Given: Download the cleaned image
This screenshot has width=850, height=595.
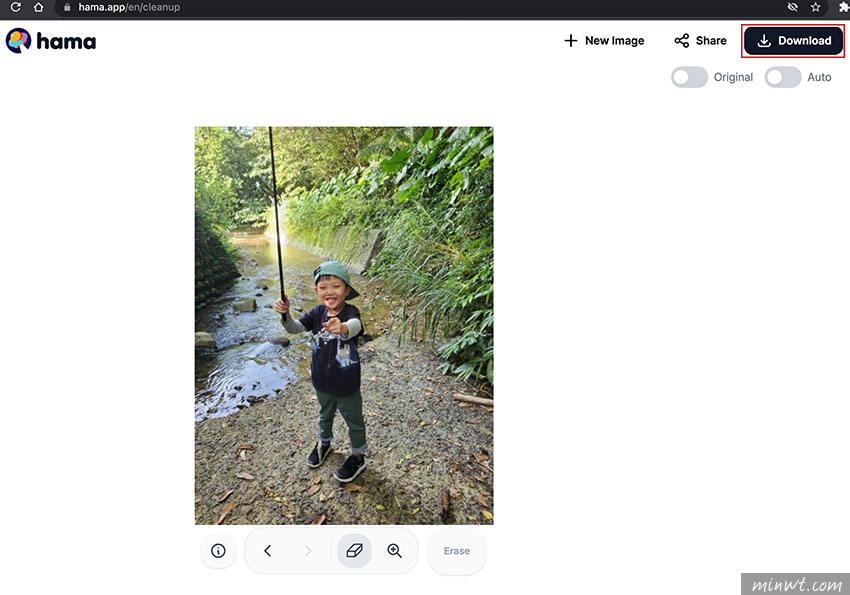Looking at the screenshot, I should coord(793,41).
